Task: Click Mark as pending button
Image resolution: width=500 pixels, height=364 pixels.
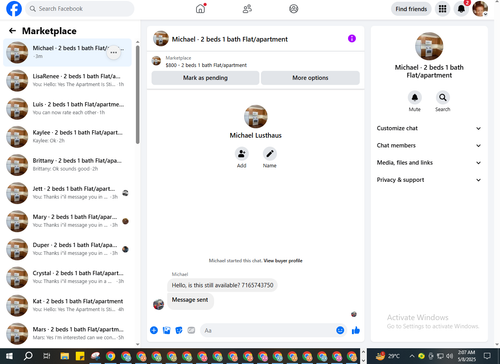Action: pyautogui.click(x=205, y=78)
